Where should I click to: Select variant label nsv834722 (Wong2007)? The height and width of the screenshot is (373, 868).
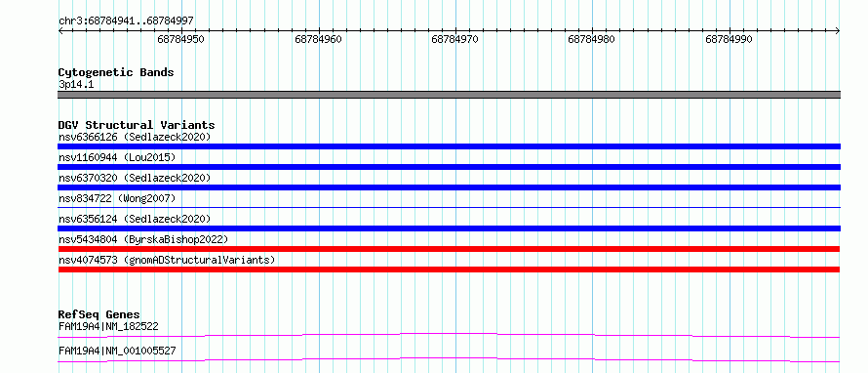(117, 198)
